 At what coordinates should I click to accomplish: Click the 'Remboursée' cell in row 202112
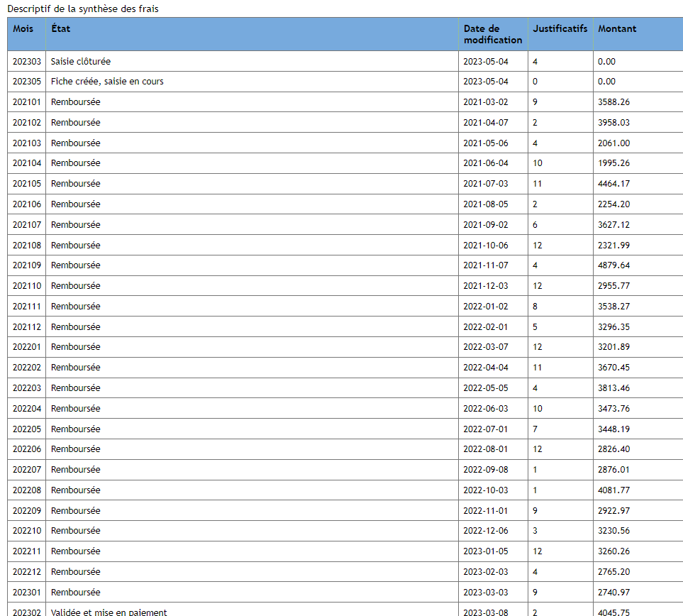point(252,326)
